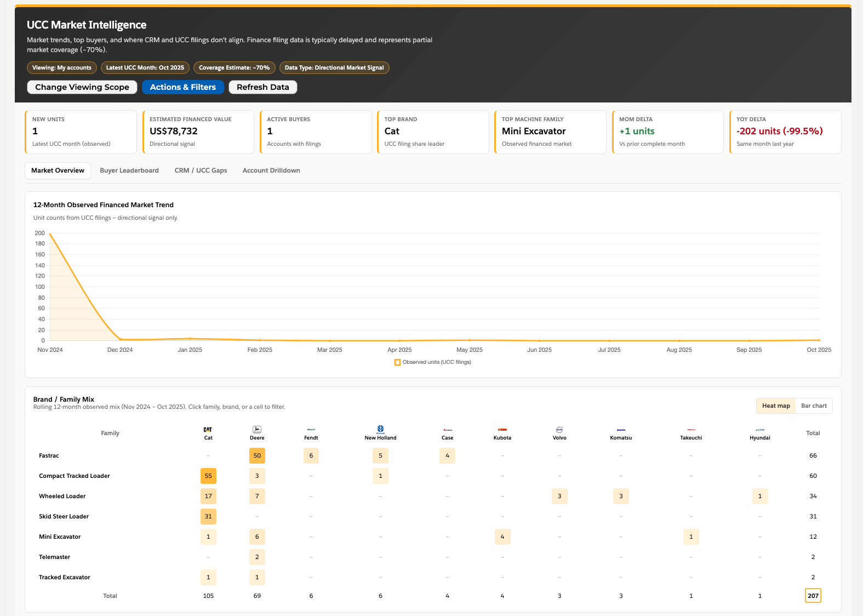Viewport: 863px width, 616px height.
Task: Click the Nov 2024 data point on chart
Action: point(50,235)
